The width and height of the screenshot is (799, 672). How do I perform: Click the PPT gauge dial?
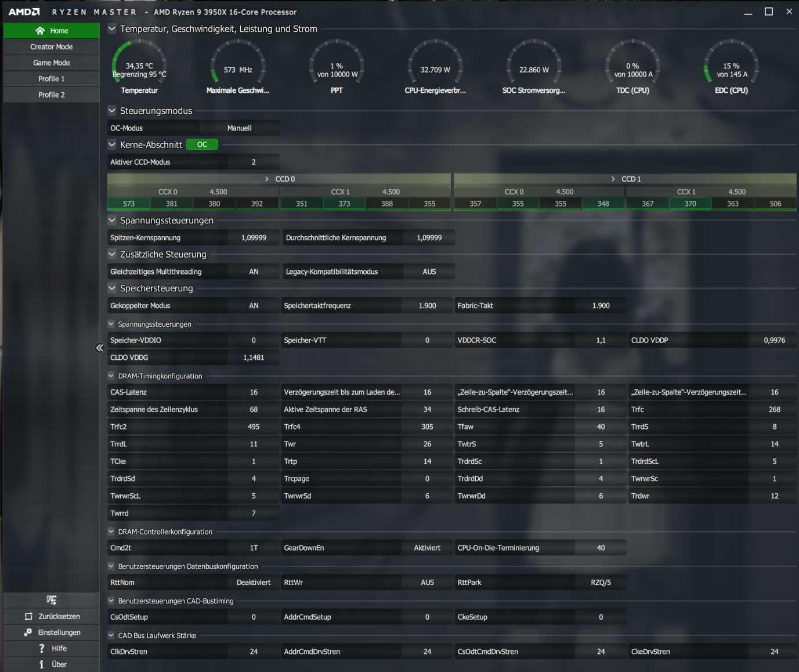[x=337, y=62]
